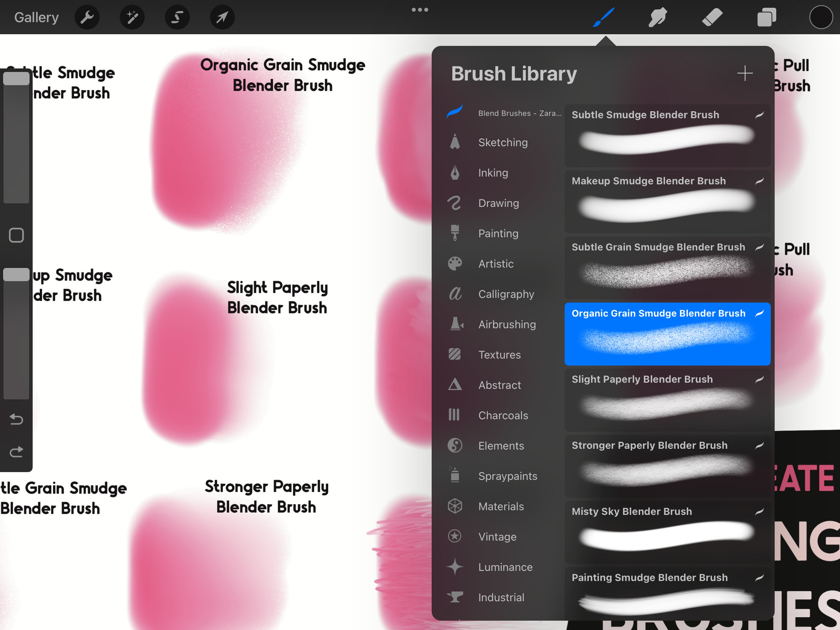The image size is (840, 630).
Task: Click the Vintage star badge icon
Action: pyautogui.click(x=455, y=536)
